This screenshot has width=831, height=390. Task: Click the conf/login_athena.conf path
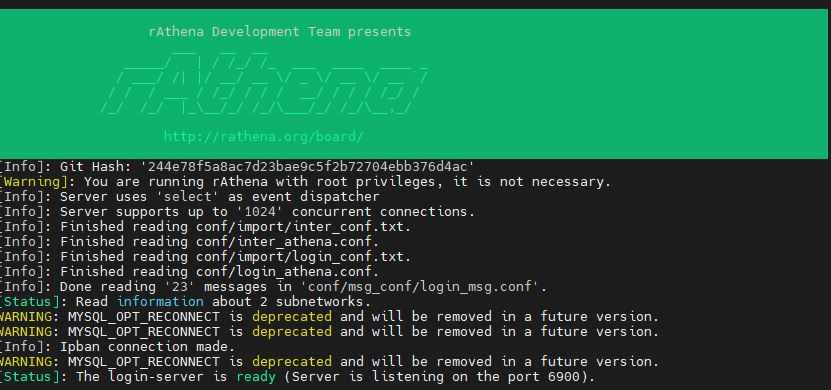pyautogui.click(x=285, y=271)
